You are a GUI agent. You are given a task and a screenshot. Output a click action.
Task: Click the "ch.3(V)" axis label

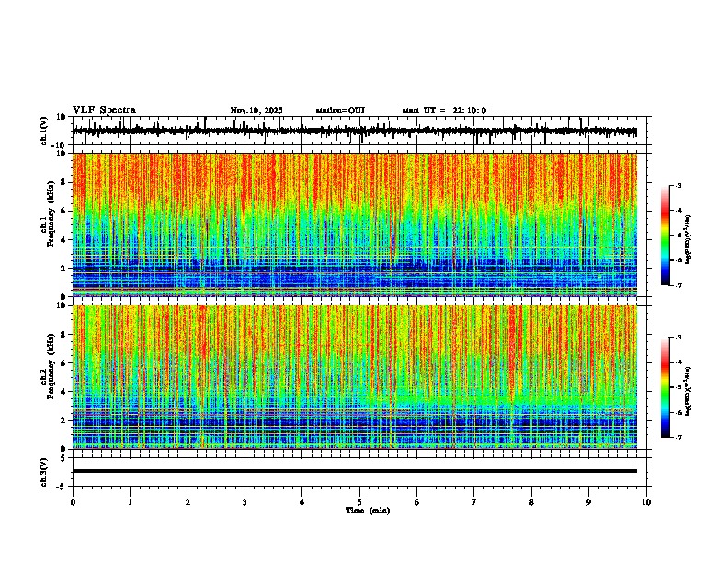click(x=43, y=472)
